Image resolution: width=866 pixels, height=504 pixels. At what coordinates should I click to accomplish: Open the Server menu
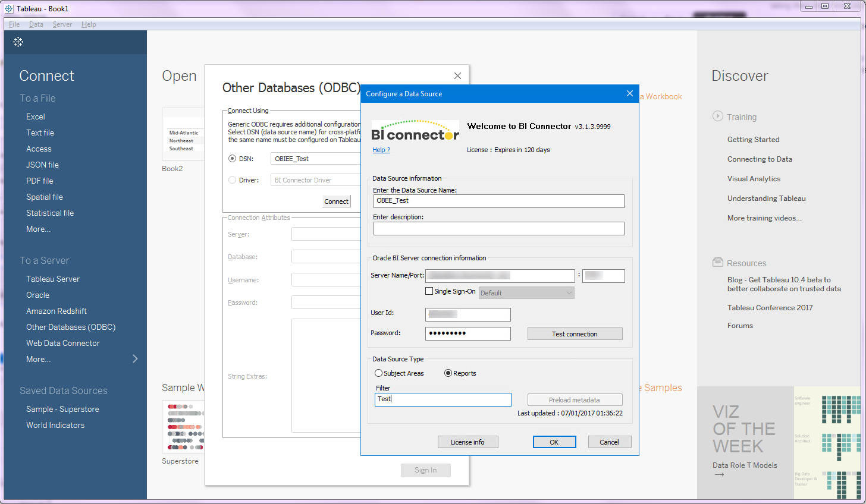click(x=62, y=24)
